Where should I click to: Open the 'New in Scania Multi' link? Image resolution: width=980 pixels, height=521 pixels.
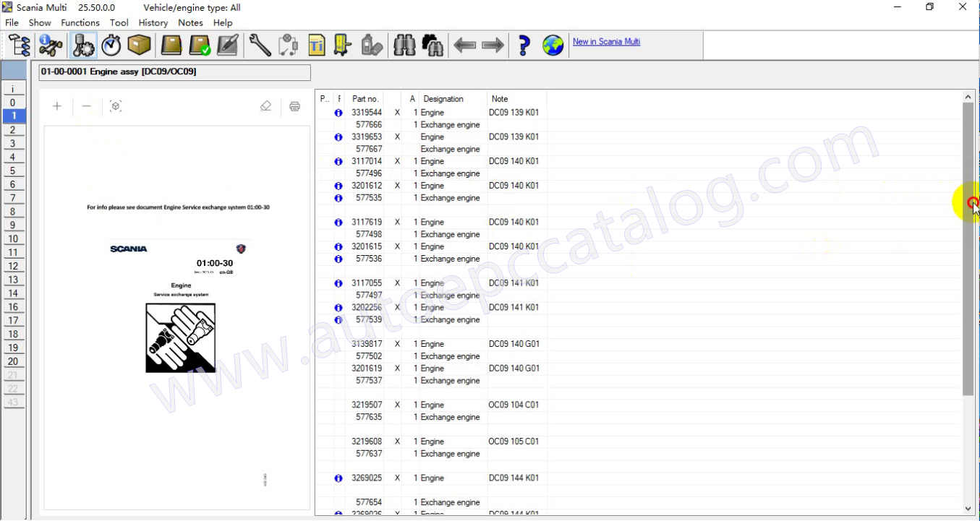click(606, 41)
